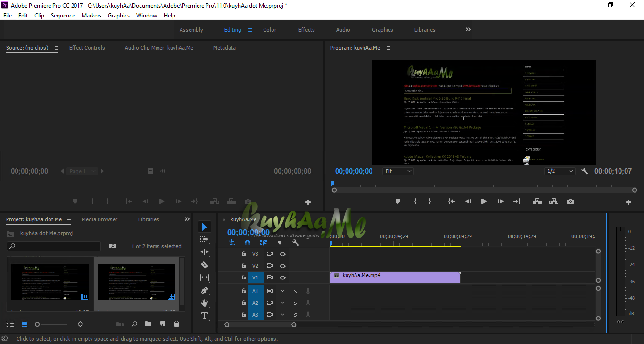
Task: Expand the workspace overflow chevron menu
Action: pyautogui.click(x=468, y=29)
